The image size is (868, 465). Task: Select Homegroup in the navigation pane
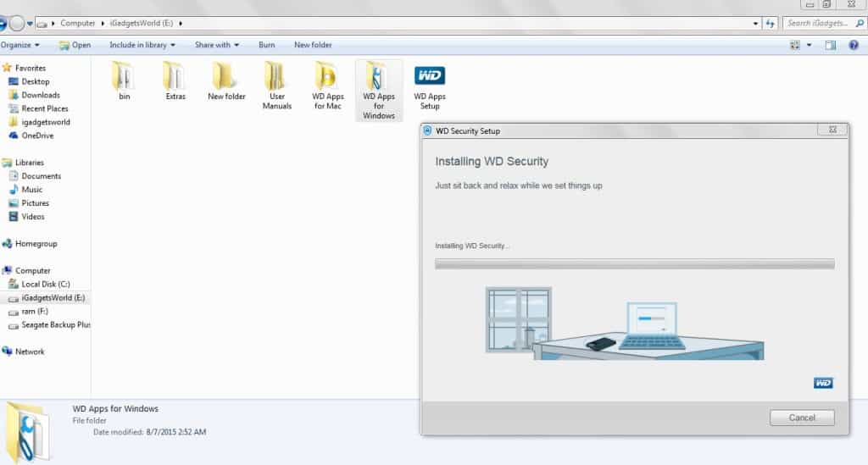(x=36, y=244)
